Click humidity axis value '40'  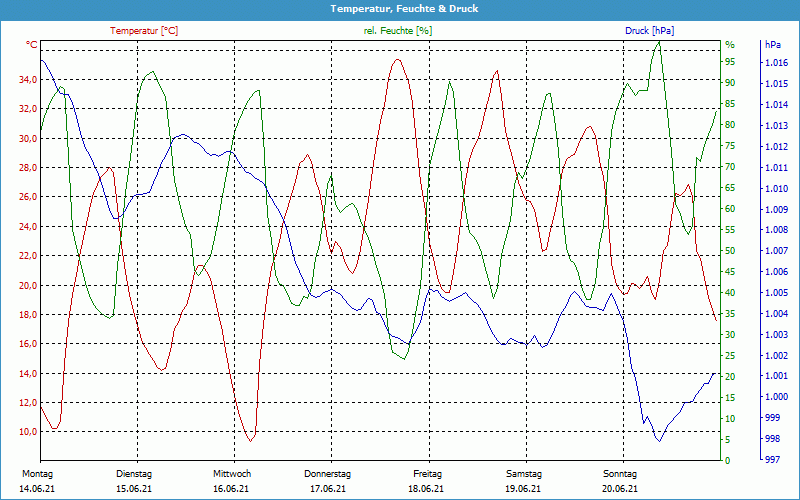[730, 293]
